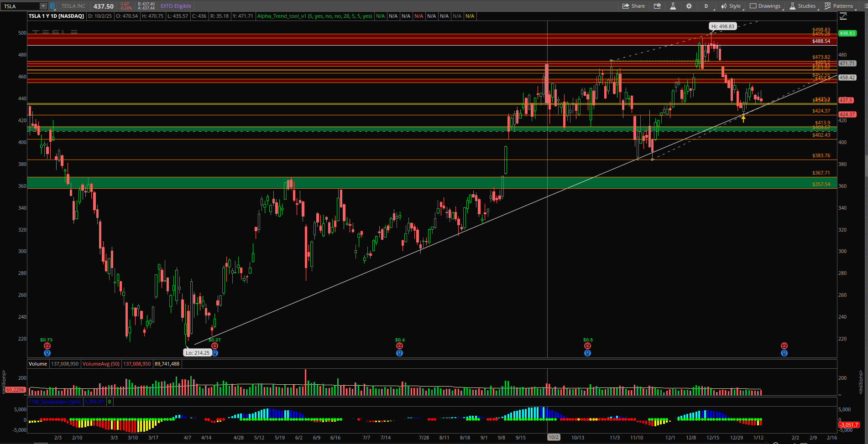The height and width of the screenshot is (444, 868).
Task: Click the blue symbol link icon
Action: (x=52, y=6)
